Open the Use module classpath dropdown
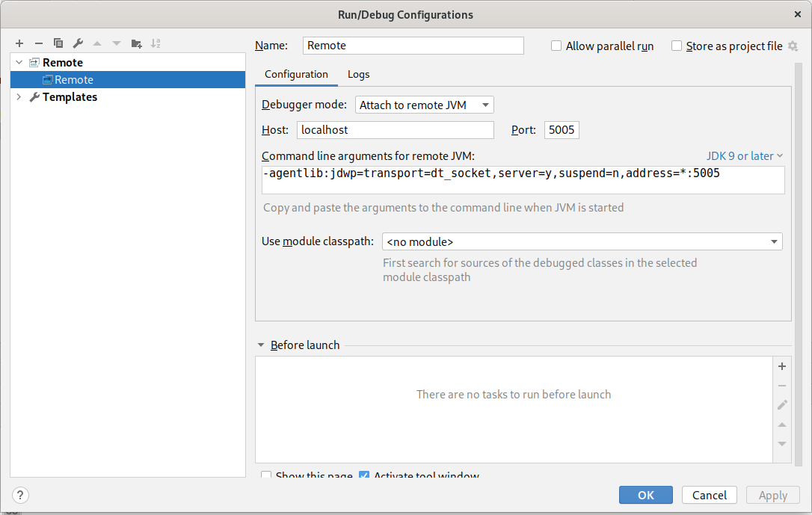 click(774, 241)
